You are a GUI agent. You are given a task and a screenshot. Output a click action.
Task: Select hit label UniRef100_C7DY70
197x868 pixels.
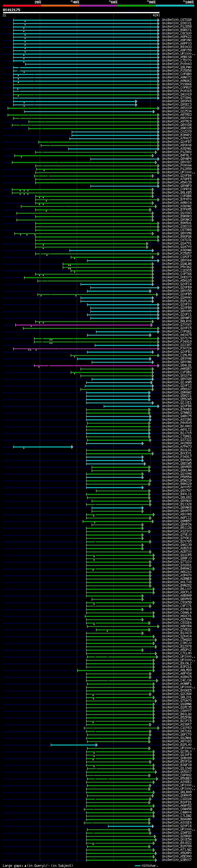tap(177, 61)
